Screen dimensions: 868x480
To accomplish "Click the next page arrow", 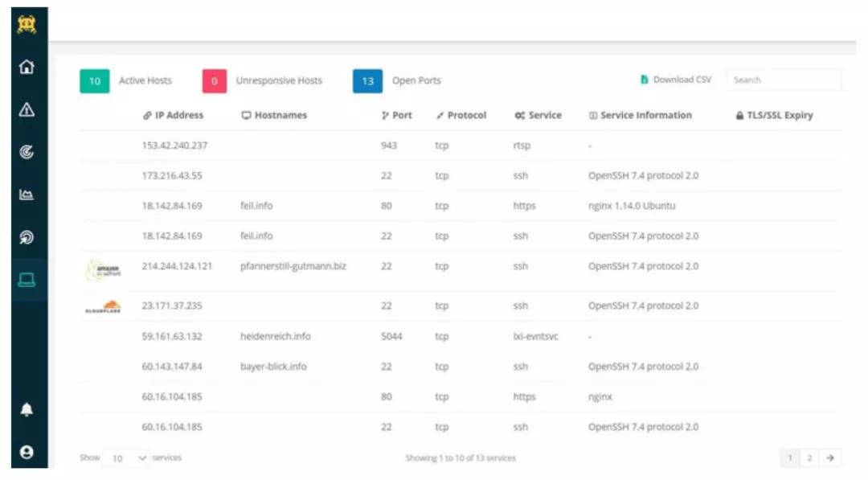I will (x=830, y=457).
